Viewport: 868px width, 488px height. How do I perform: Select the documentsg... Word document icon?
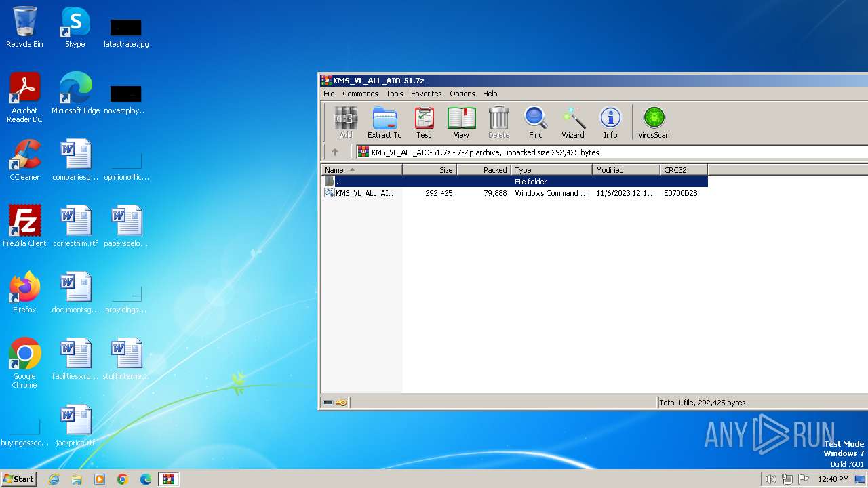coord(75,293)
